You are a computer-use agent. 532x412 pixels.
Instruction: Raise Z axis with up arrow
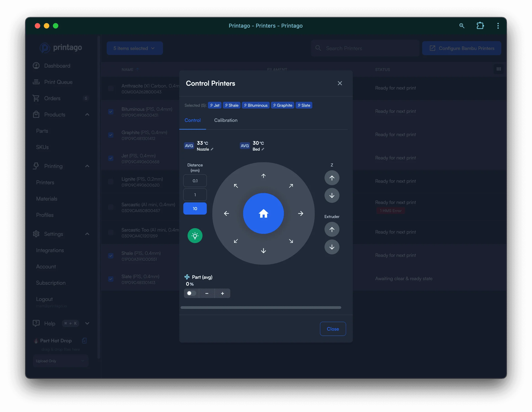coord(332,178)
